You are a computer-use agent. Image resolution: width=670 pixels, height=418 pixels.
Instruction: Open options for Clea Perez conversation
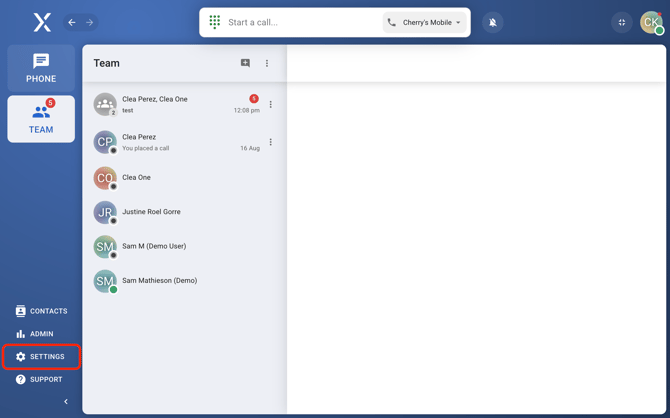click(x=270, y=142)
